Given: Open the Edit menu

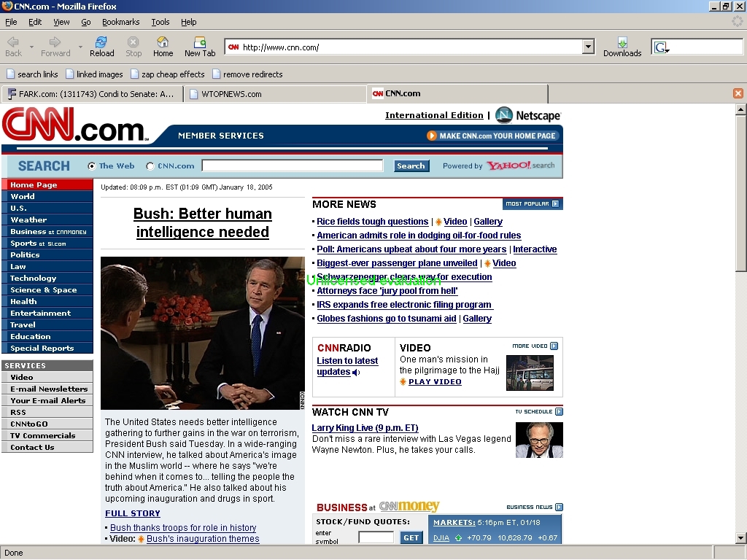Looking at the screenshot, I should (x=35, y=22).
